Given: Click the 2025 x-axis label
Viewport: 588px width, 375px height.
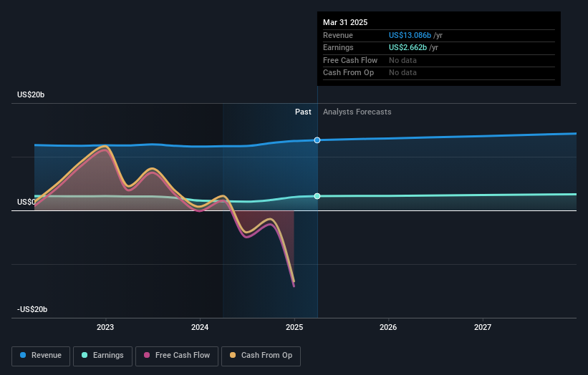Looking at the screenshot, I should (294, 328).
